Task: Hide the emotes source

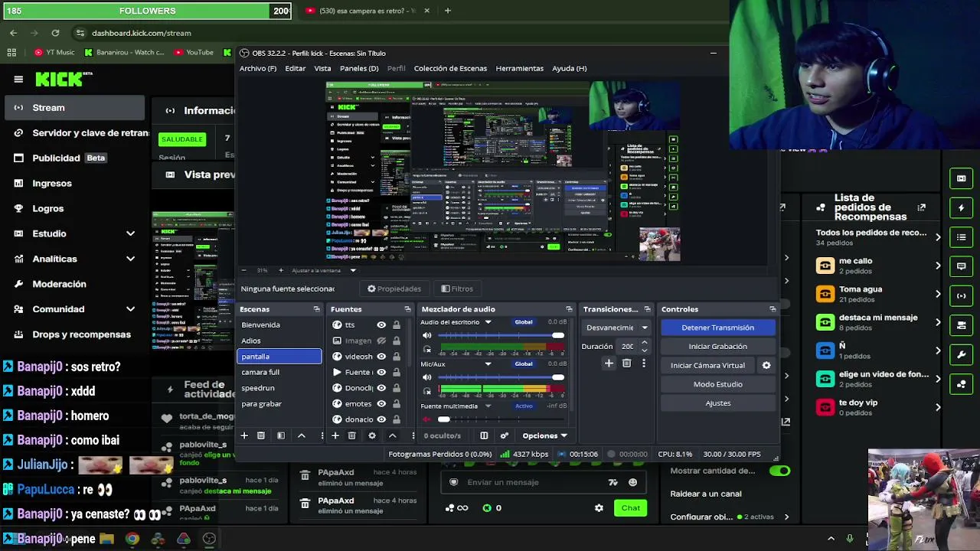Action: coord(381,403)
